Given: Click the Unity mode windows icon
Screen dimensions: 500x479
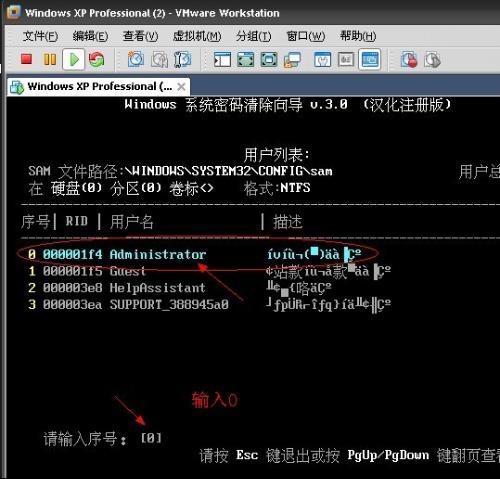Looking at the screenshot, I should (292, 60).
